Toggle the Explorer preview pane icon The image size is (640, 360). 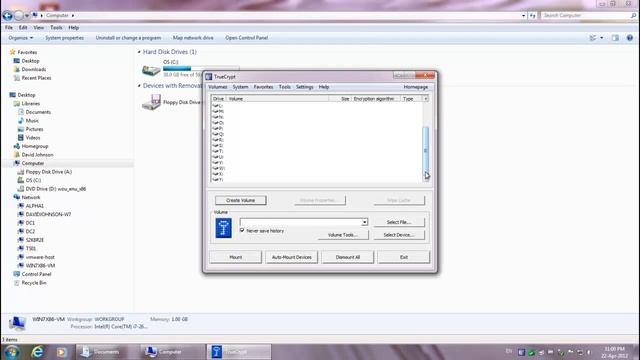point(615,38)
